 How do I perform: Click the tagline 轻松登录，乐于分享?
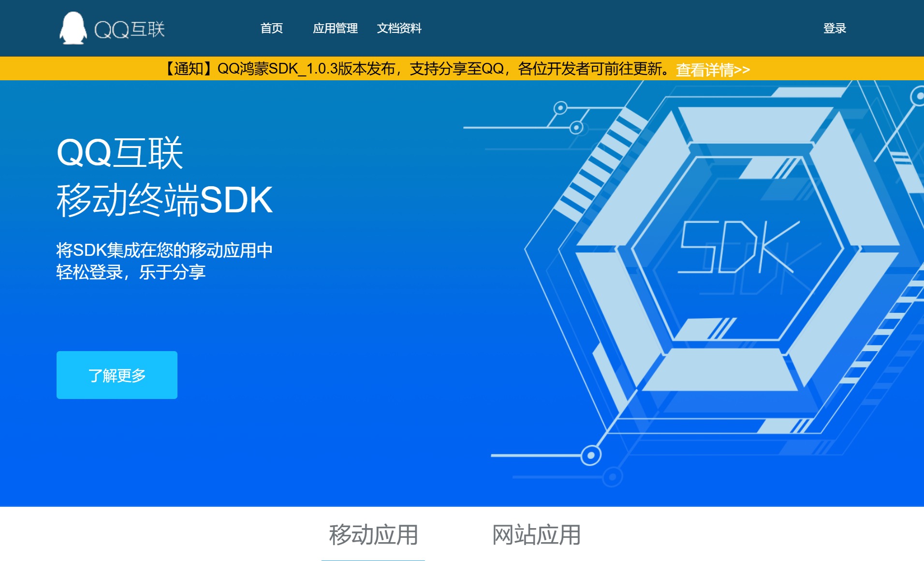131,272
